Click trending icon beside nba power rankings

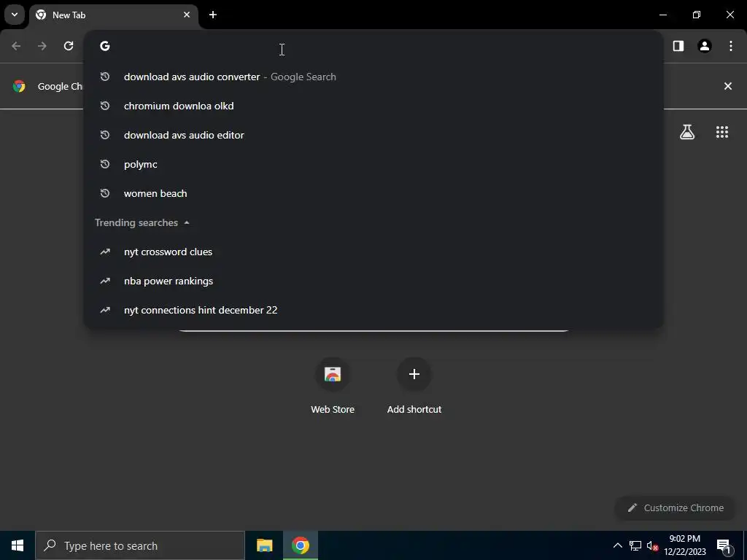105,281
